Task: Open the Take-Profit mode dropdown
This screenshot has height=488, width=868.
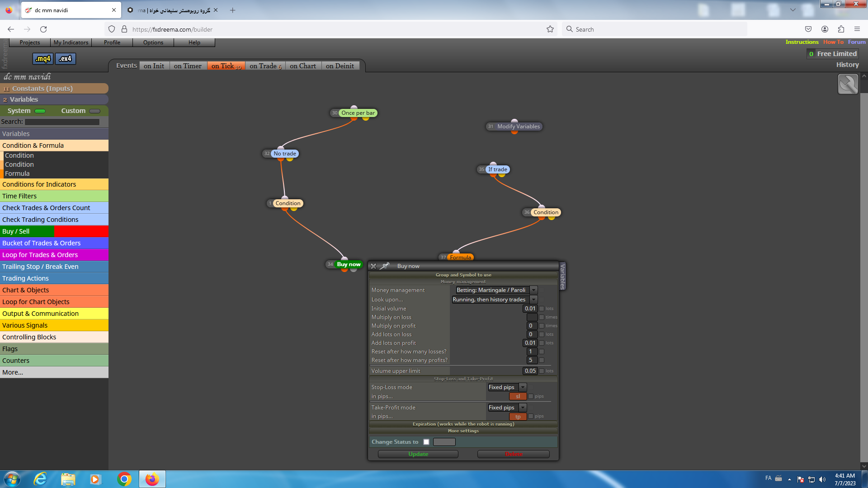Action: click(x=507, y=408)
